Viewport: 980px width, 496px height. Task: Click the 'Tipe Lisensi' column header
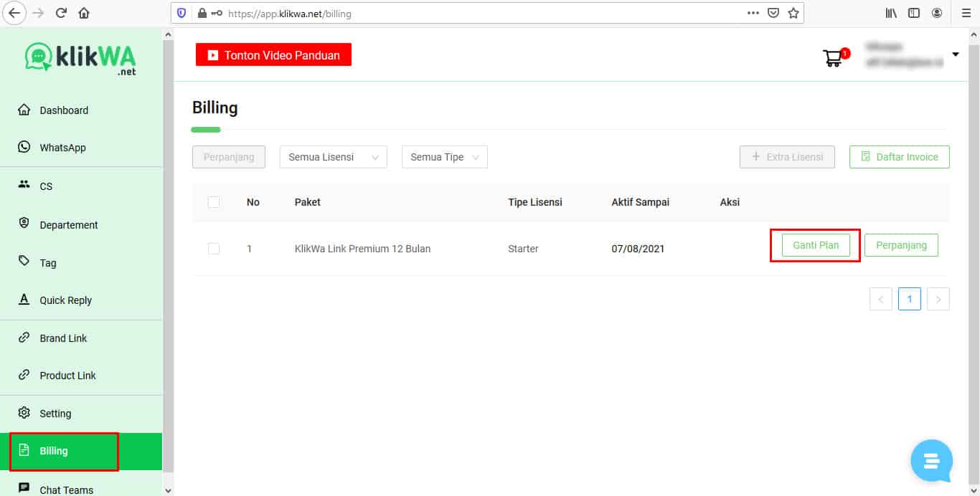[535, 202]
